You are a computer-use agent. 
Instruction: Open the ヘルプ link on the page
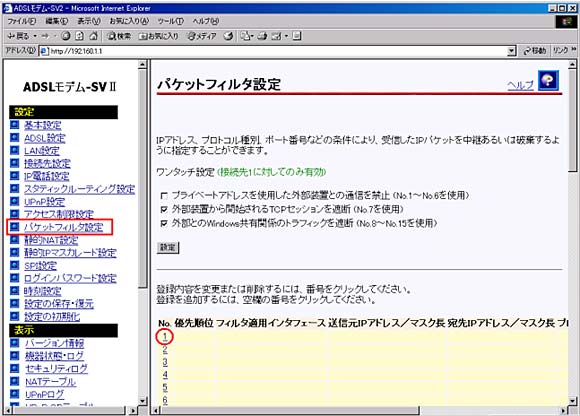520,85
